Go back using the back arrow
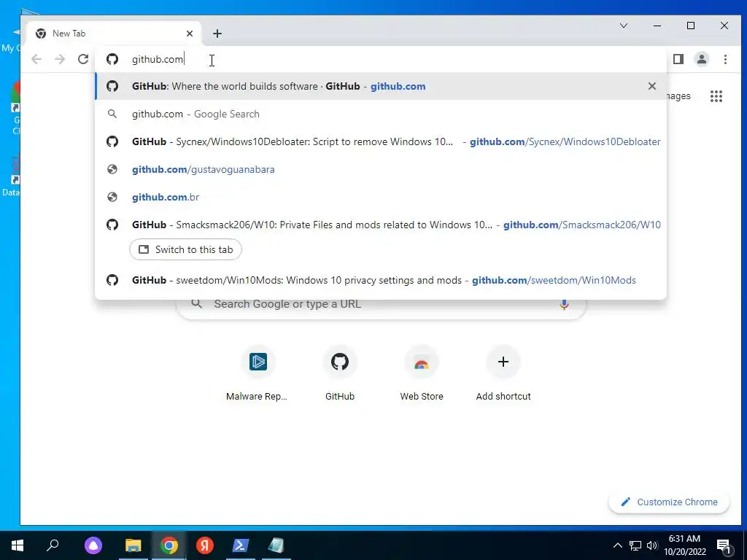 pyautogui.click(x=36, y=59)
